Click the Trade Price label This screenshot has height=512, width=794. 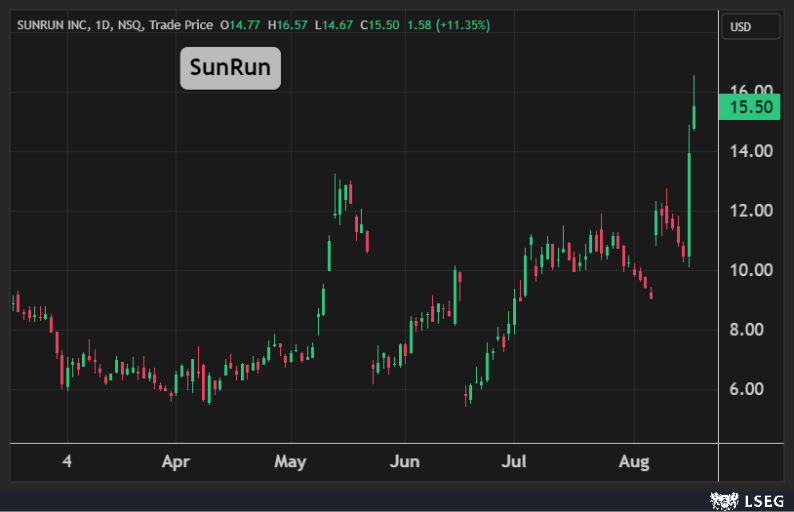pyautogui.click(x=181, y=25)
